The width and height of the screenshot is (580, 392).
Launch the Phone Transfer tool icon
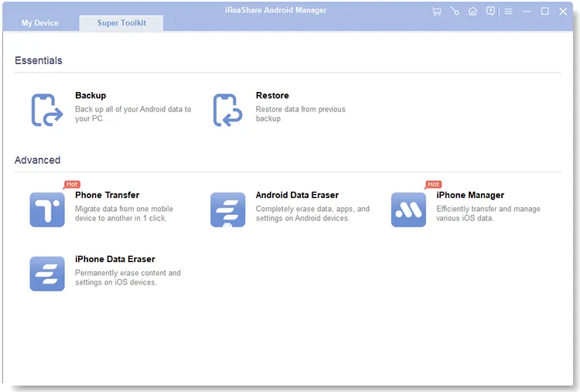[47, 210]
